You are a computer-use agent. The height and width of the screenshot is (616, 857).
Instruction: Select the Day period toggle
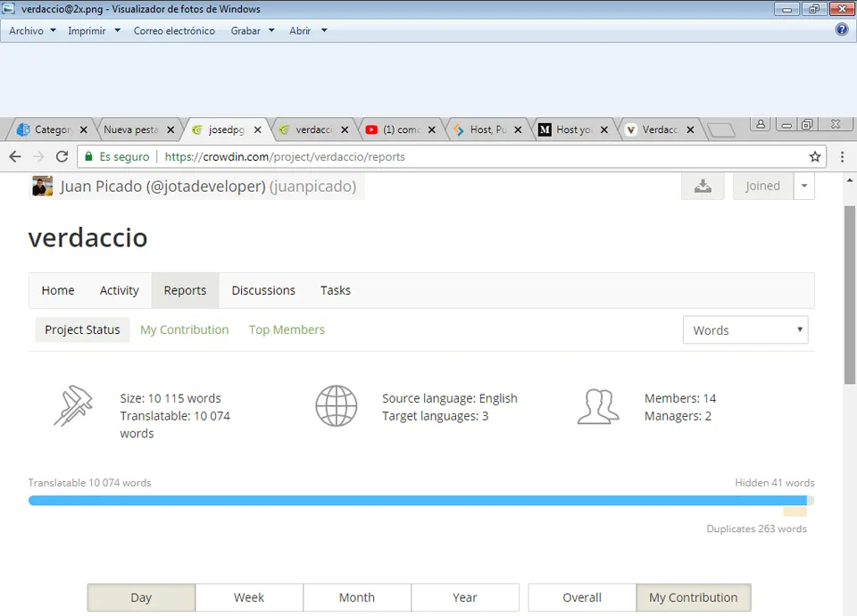(141, 597)
